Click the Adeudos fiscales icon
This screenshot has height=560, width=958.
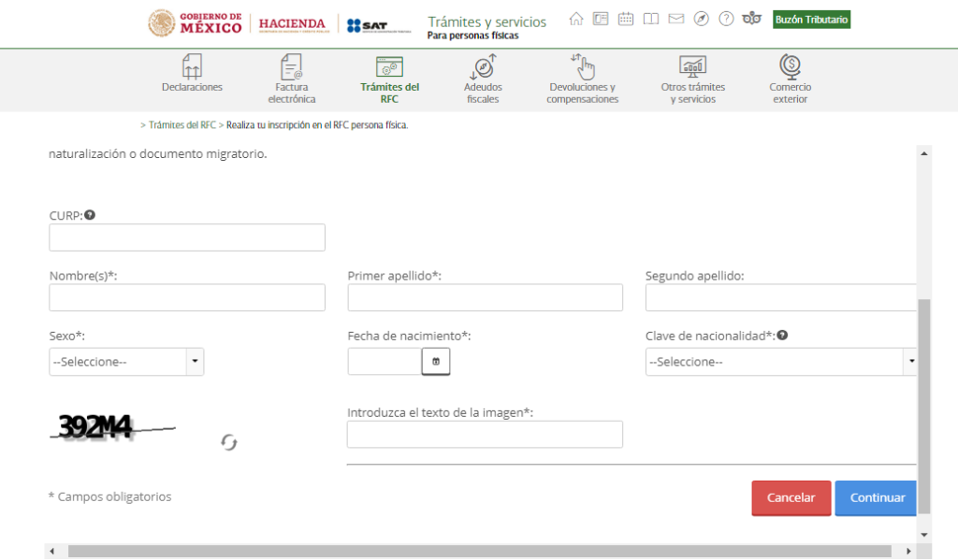click(x=484, y=66)
